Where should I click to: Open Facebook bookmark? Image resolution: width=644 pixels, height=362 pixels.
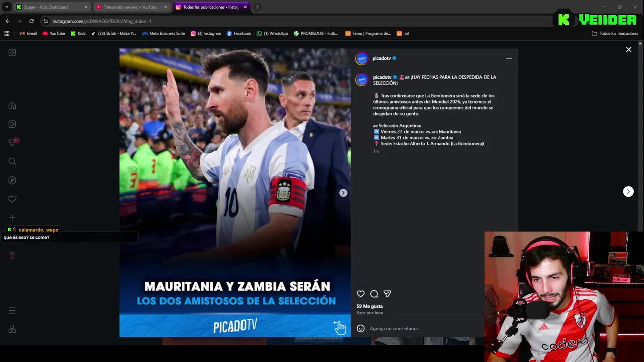(239, 33)
